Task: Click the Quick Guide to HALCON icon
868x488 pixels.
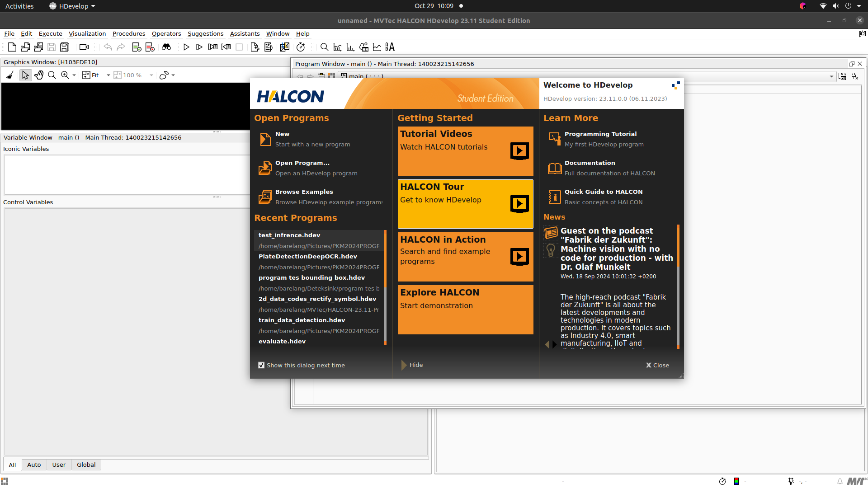Action: pyautogui.click(x=554, y=197)
